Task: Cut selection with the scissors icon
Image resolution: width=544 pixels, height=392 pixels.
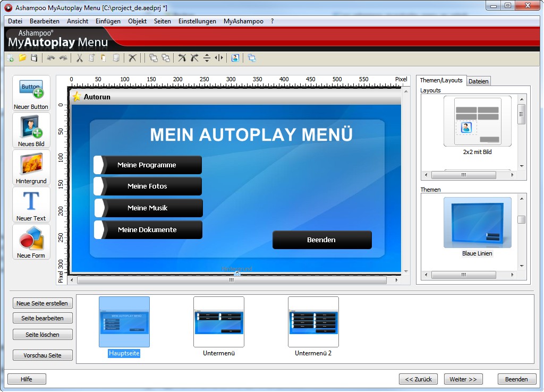Action: coord(80,58)
